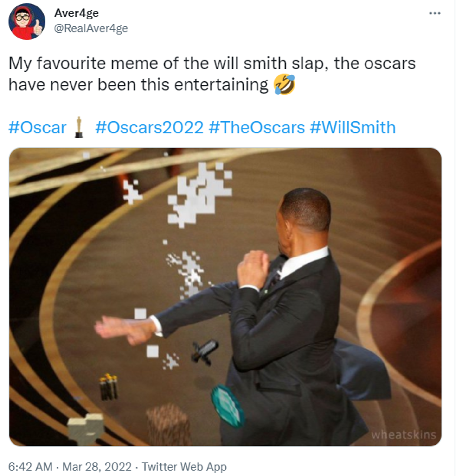Click the 6:42 AM Mar 28, 2022 timestamp
Screen dimensions: 462x476
[70, 467]
